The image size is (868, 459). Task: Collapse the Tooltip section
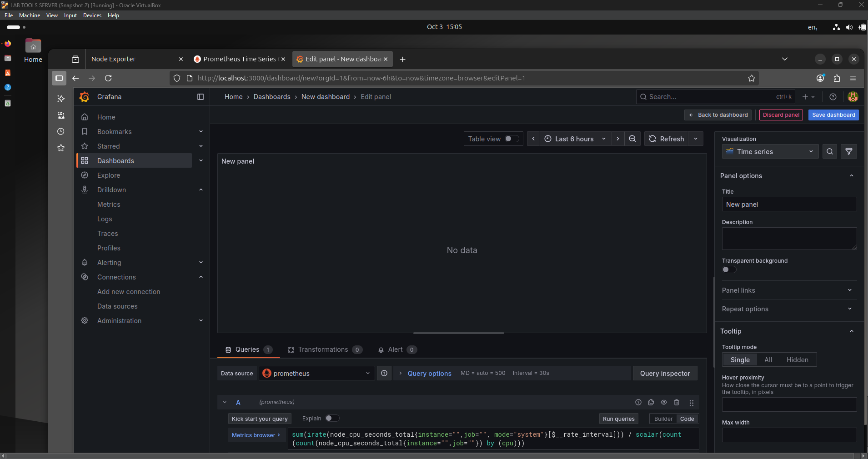tap(852, 331)
